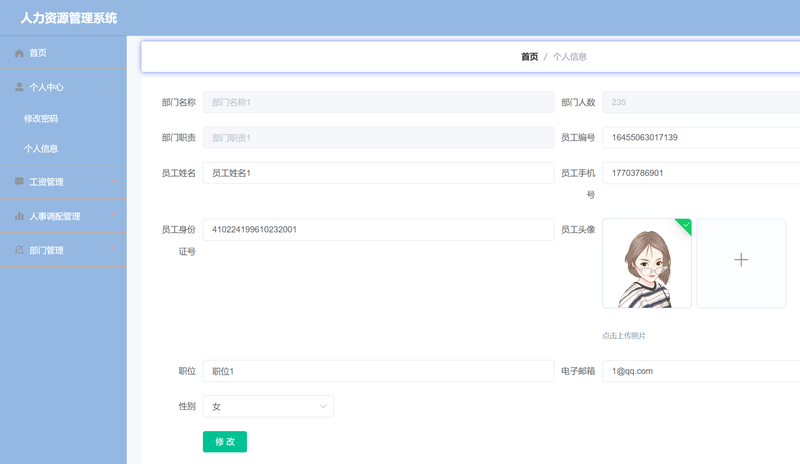Viewport: 800px width, 464px height.
Task: Click the 人力资源管理系统 title
Action: pos(69,18)
